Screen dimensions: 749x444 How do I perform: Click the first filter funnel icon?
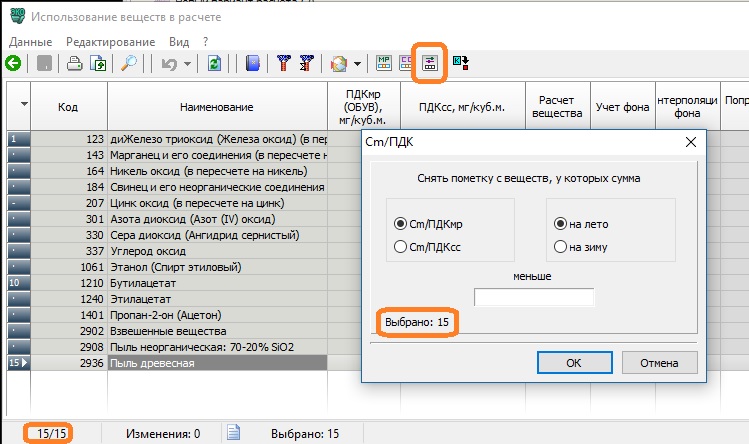click(x=283, y=63)
